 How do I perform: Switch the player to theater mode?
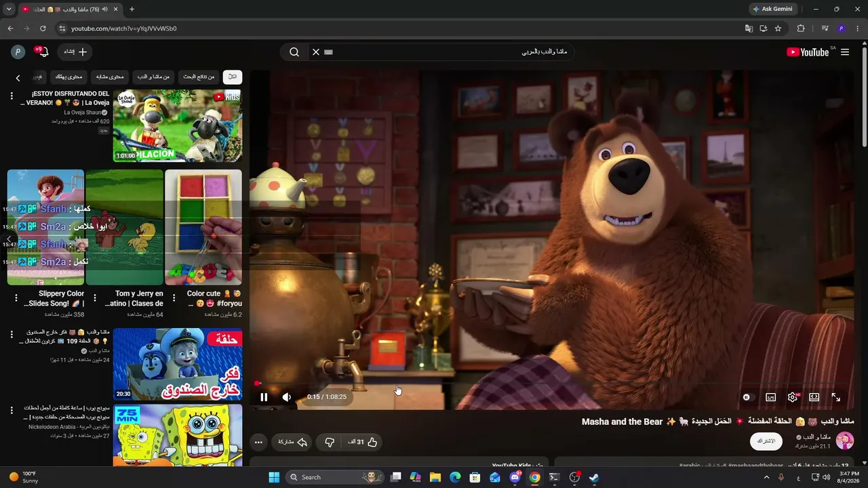[814, 397]
